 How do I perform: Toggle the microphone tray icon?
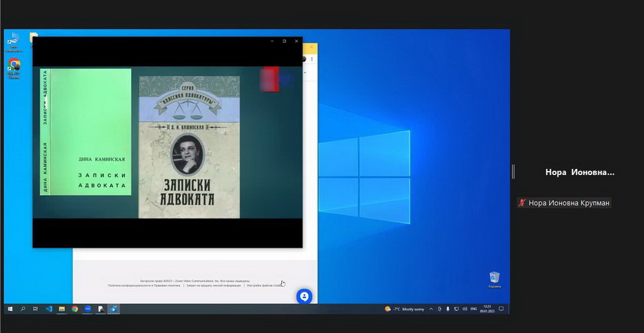click(447, 309)
